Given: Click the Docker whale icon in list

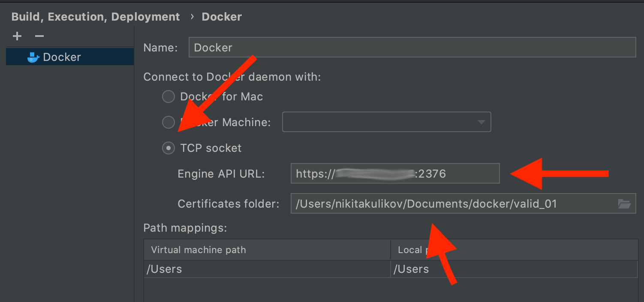Looking at the screenshot, I should (33, 57).
